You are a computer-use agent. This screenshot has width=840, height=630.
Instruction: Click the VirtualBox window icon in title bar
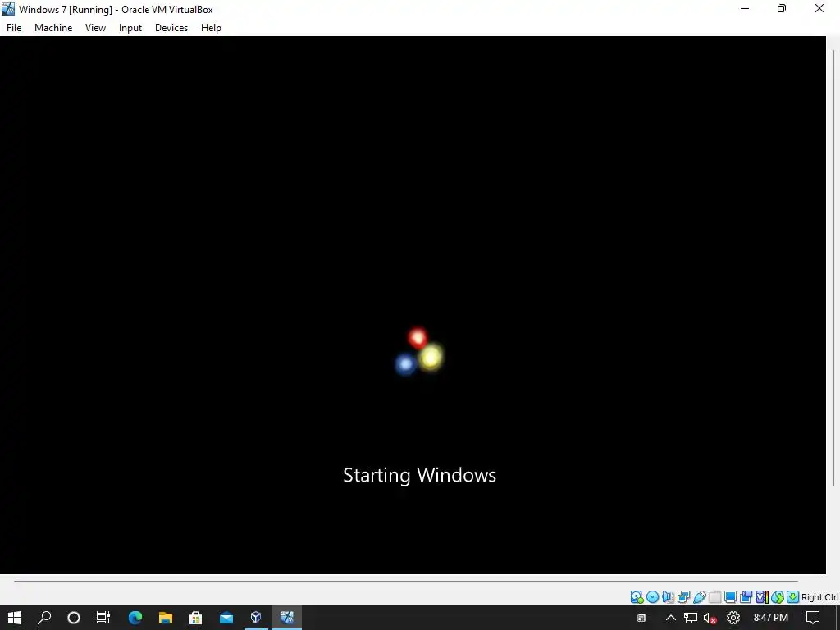coord(8,9)
